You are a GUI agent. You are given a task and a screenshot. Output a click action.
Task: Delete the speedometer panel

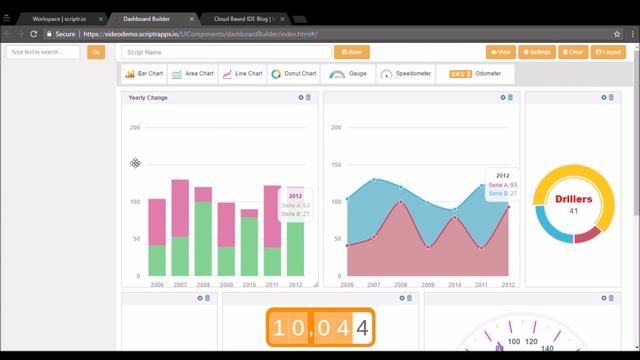pyautogui.click(x=611, y=298)
